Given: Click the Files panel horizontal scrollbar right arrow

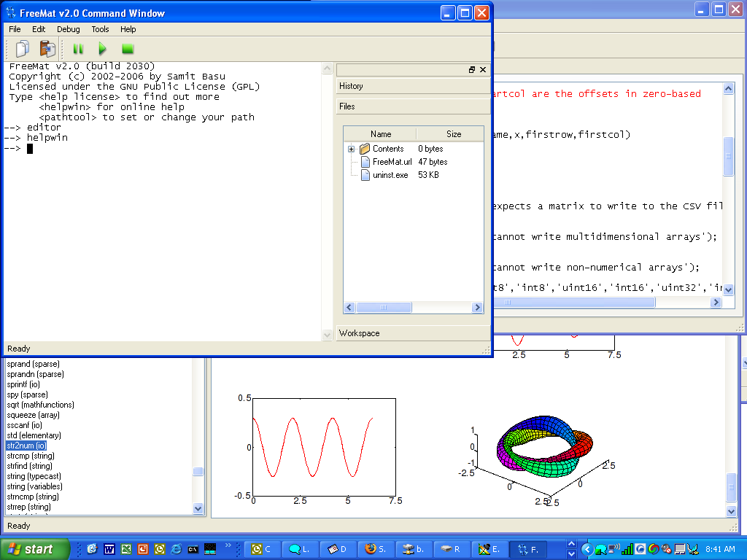Looking at the screenshot, I should tap(478, 307).
